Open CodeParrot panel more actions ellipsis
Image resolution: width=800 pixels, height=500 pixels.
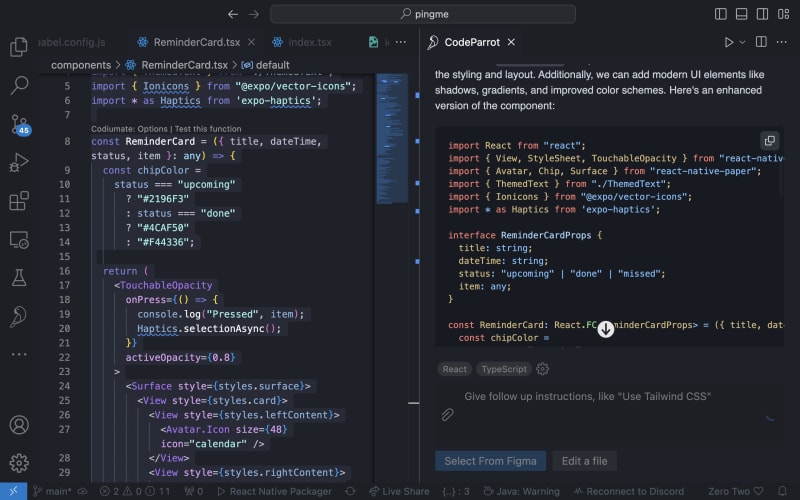(x=782, y=42)
